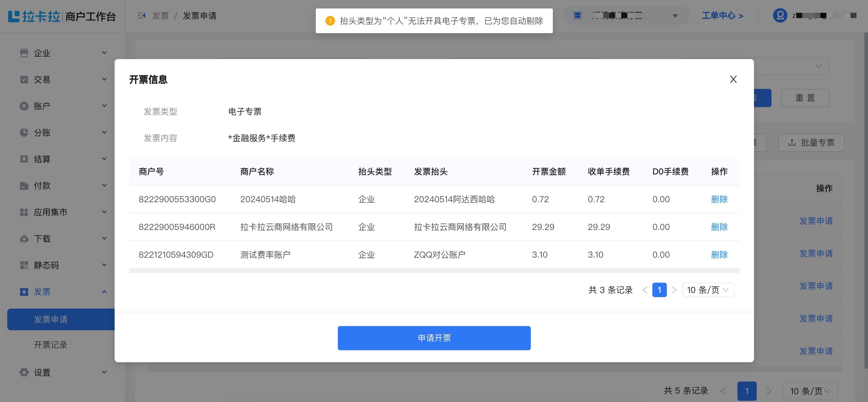Viewport: 868px width, 402px height.
Task: Open the store selector dropdown arrow
Action: click(x=675, y=15)
